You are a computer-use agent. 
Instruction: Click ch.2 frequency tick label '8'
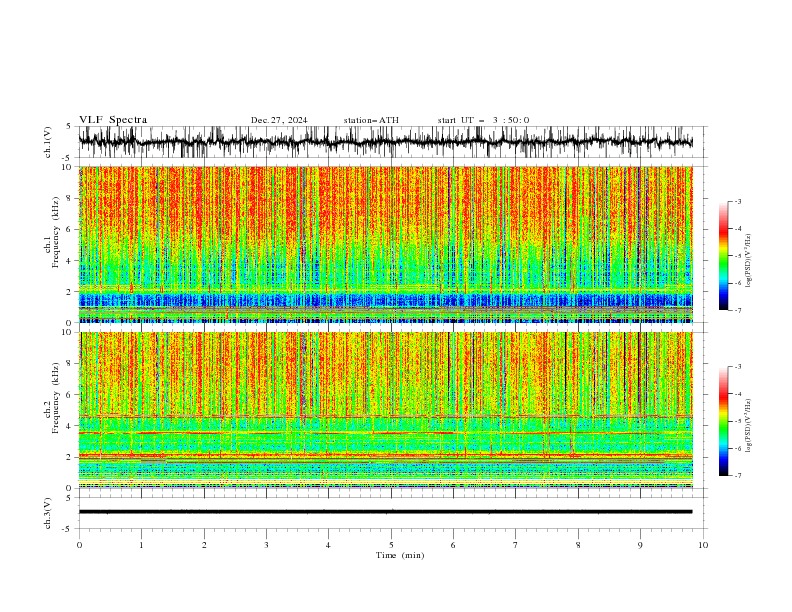click(x=70, y=364)
